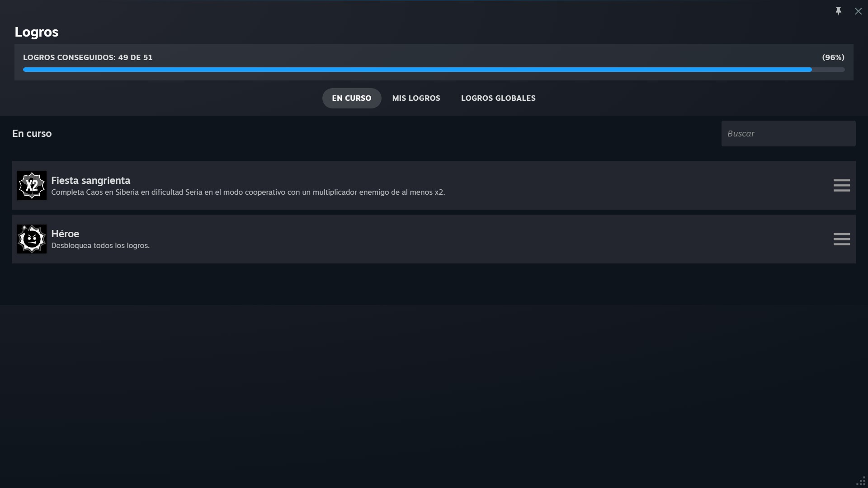Click the Héroe bomb-face achievement icon
This screenshot has width=868, height=488.
(x=32, y=239)
